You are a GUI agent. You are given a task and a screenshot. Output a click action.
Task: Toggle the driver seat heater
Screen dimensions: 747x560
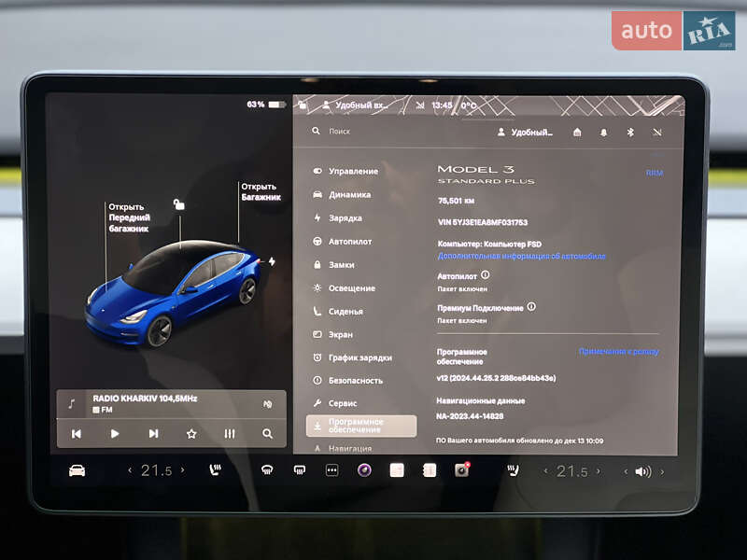216,470
